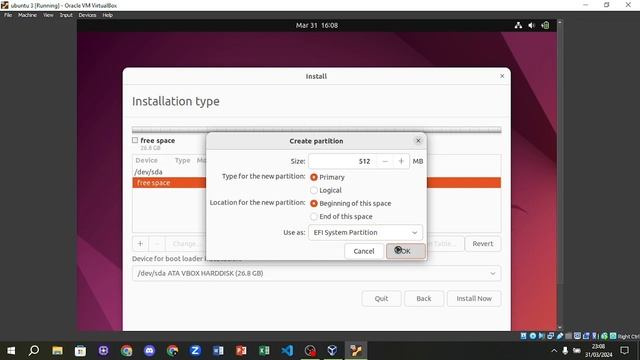Viewport: 640px width, 360px height.
Task: Open VirtualBox Devices menu
Action: pos(87,15)
